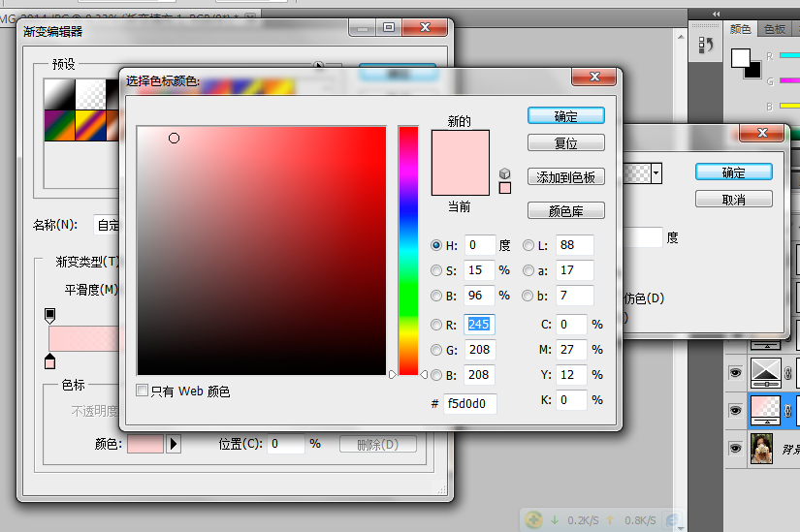Click the color field picker circle
The height and width of the screenshot is (532, 800).
coord(174,139)
